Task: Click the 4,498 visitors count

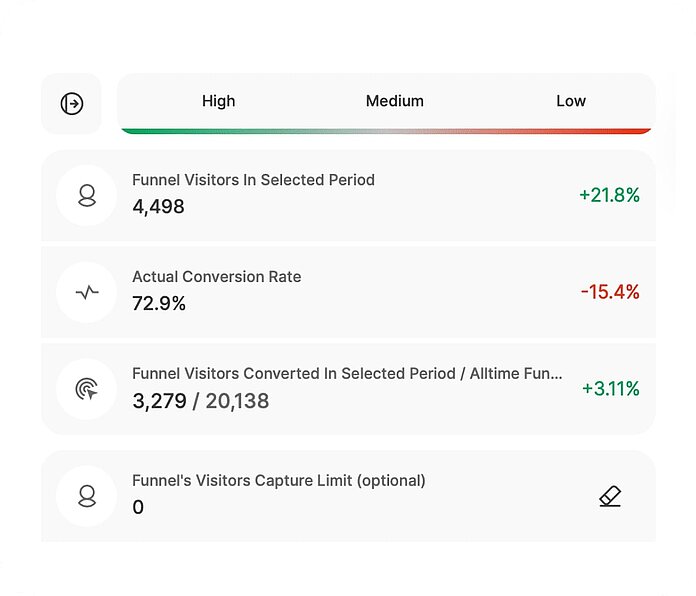Action: [158, 207]
